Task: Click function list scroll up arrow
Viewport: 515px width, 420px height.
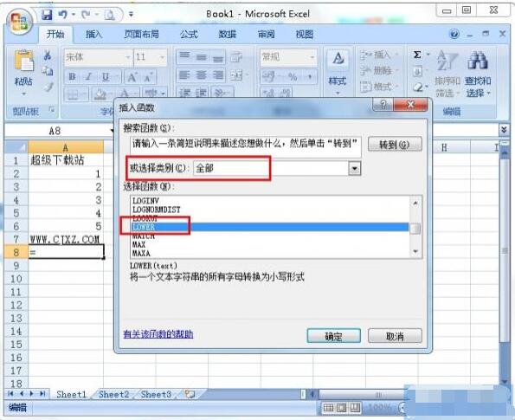Action: [x=415, y=203]
